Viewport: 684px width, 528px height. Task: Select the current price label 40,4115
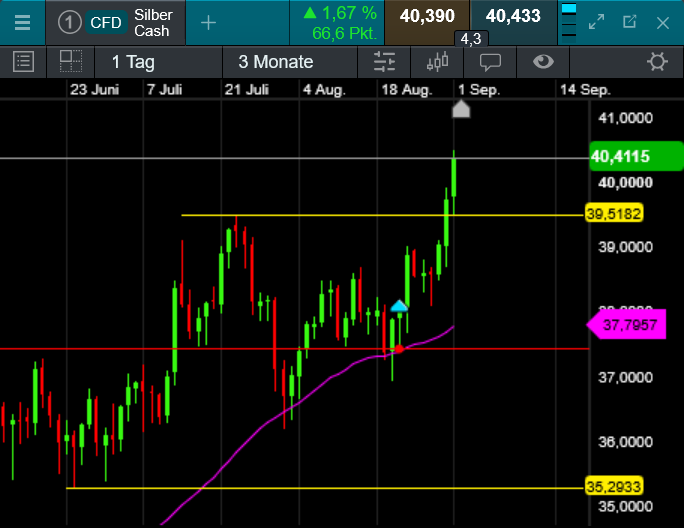pyautogui.click(x=636, y=156)
